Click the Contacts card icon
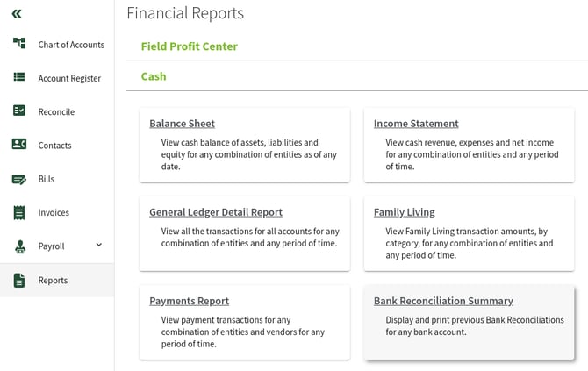588x371 pixels. pos(19,145)
